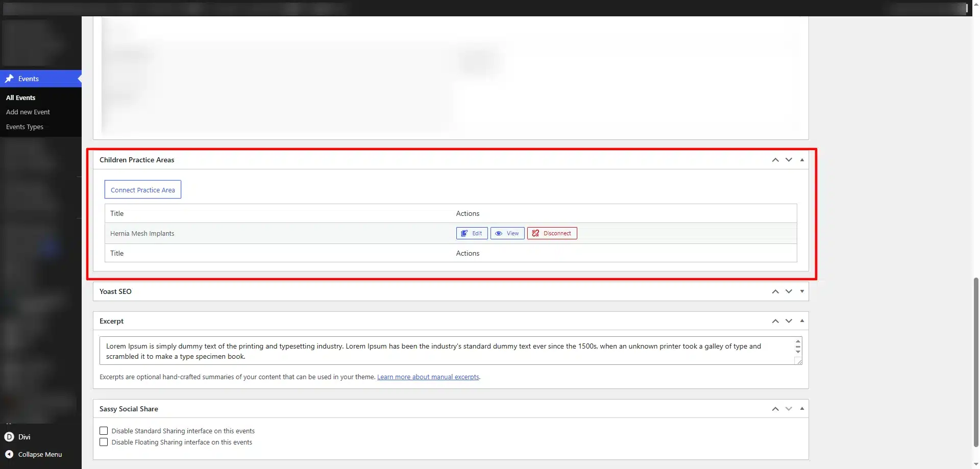Open the Events menu pin icon
The width and height of the screenshot is (980, 469).
click(9, 79)
